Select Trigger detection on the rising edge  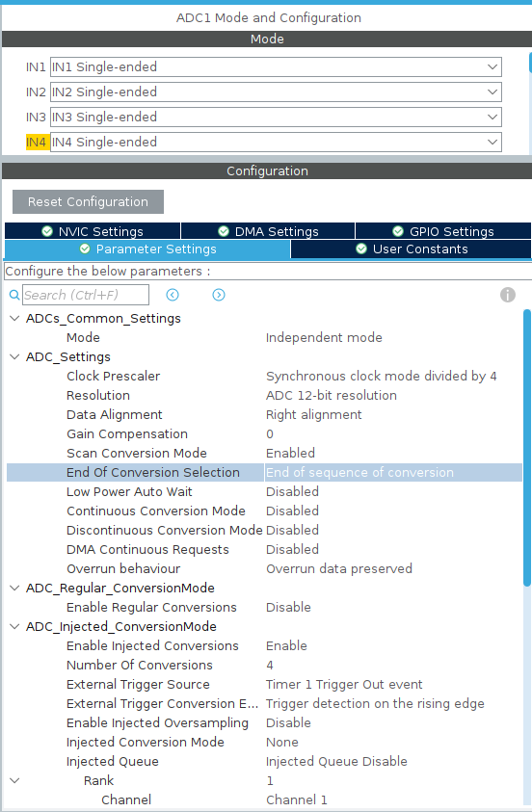tap(375, 704)
